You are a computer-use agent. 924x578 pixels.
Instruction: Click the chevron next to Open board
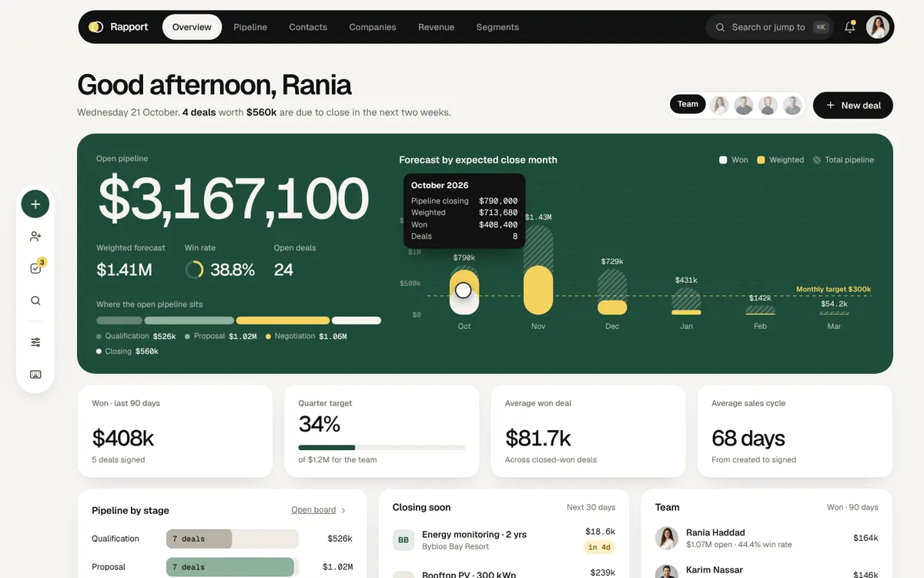[x=343, y=510]
